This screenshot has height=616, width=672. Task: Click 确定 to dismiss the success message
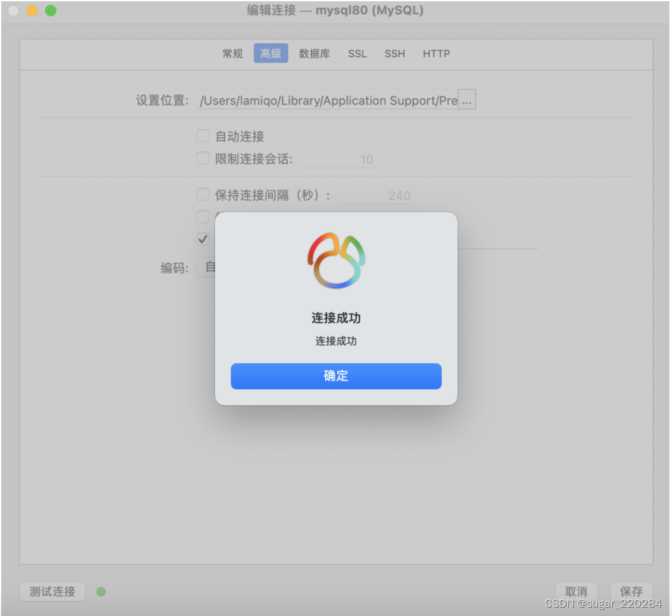[x=336, y=375]
